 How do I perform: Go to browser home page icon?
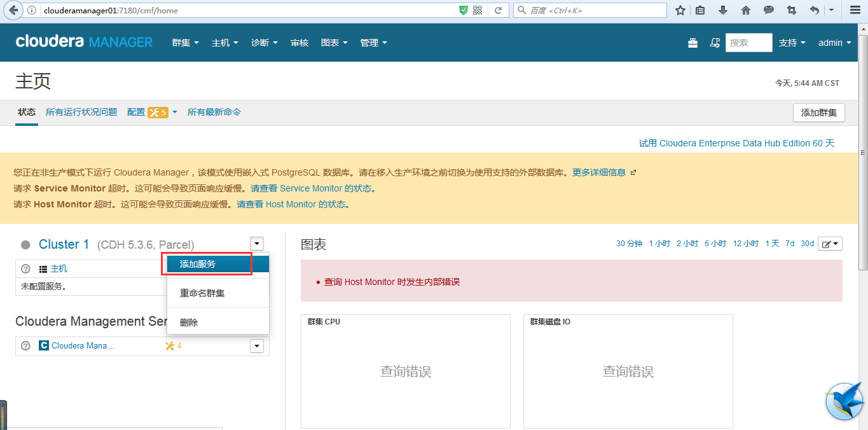(x=746, y=10)
